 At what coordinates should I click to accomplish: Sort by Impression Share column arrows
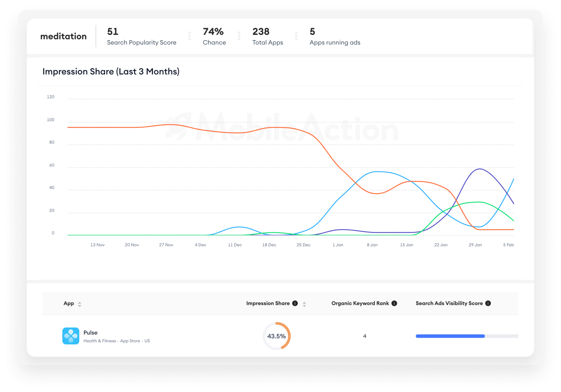[304, 304]
